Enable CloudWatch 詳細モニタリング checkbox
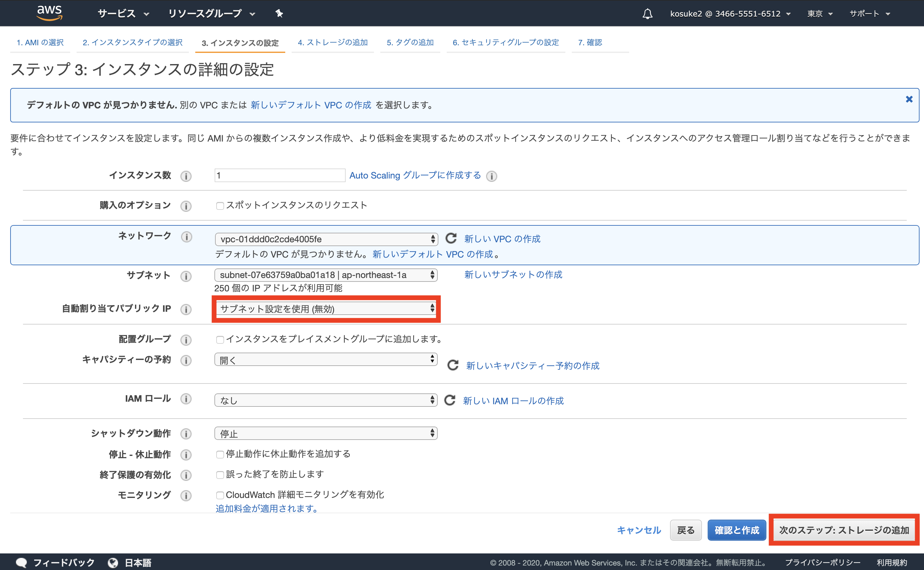 [220, 495]
